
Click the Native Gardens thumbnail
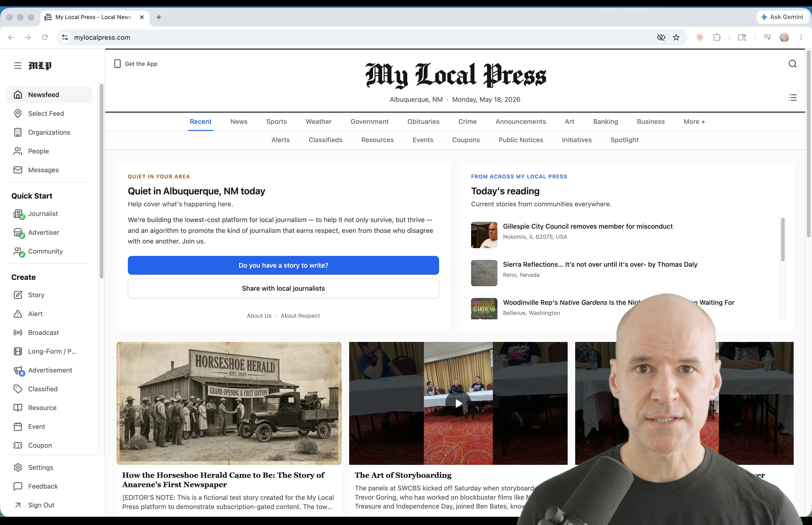click(x=484, y=309)
